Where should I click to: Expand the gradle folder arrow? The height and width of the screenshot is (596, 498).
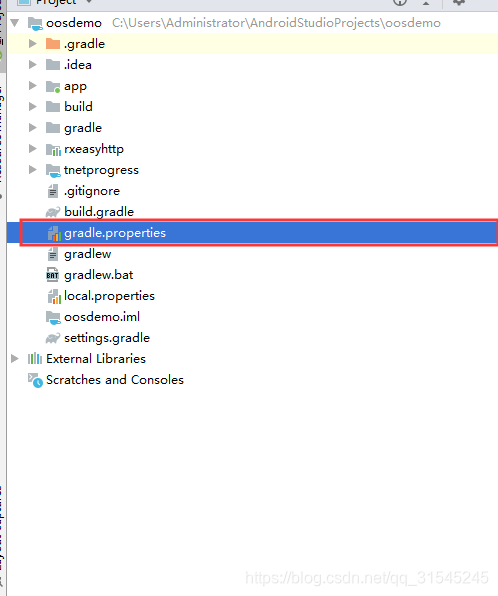pyautogui.click(x=33, y=127)
